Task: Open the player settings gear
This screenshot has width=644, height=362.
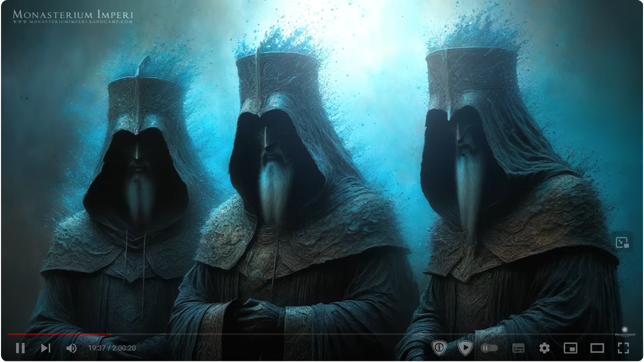Action: (545, 348)
